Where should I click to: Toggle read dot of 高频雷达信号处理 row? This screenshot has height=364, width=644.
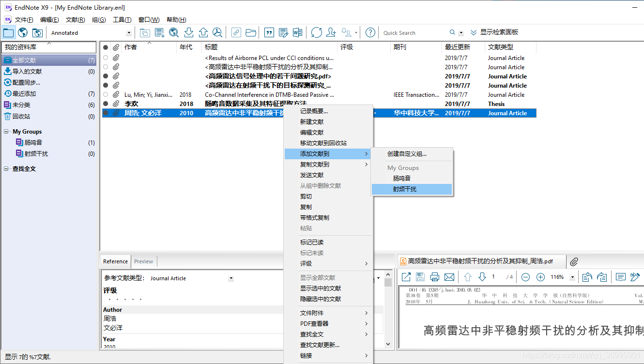(x=106, y=76)
